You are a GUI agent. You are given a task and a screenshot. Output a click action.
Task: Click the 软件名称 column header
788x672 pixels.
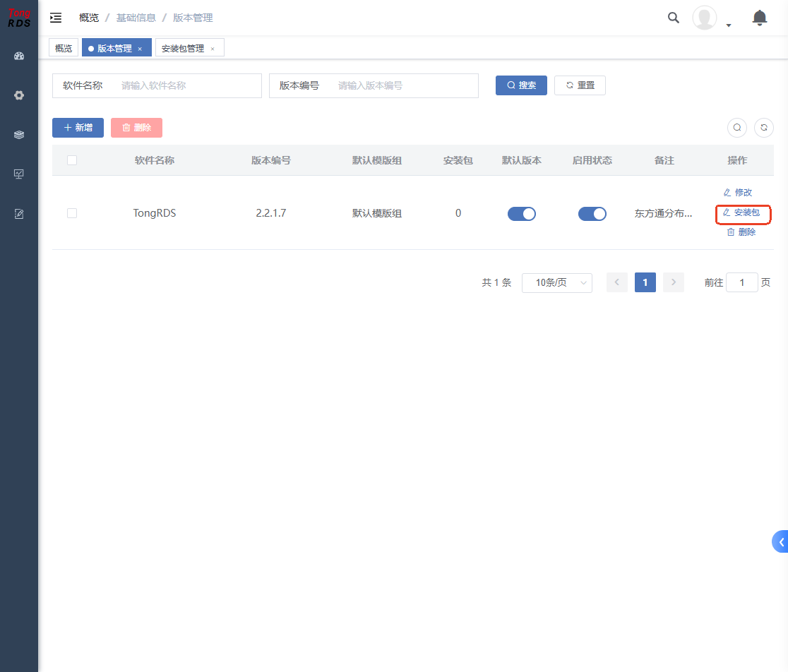pyautogui.click(x=155, y=160)
